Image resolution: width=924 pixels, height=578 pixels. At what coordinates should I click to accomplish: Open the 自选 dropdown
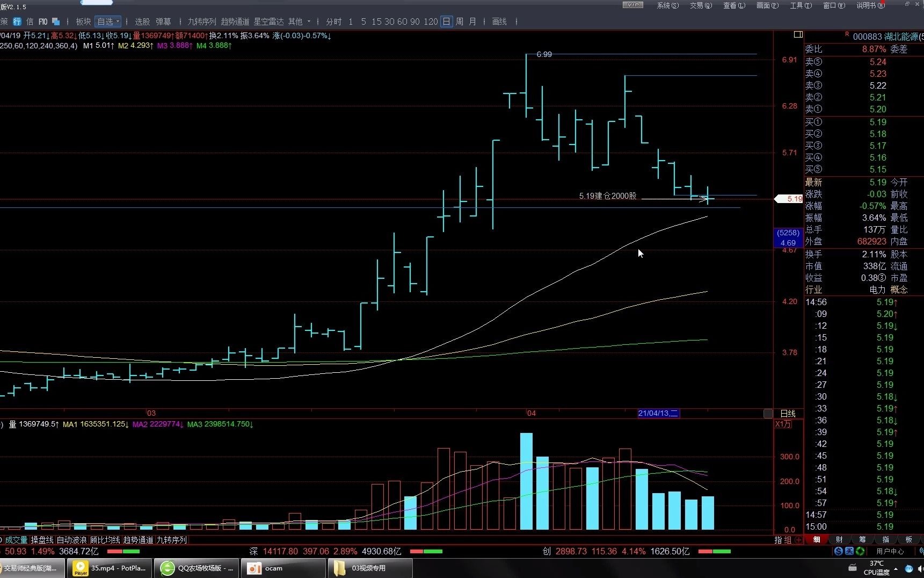point(108,21)
